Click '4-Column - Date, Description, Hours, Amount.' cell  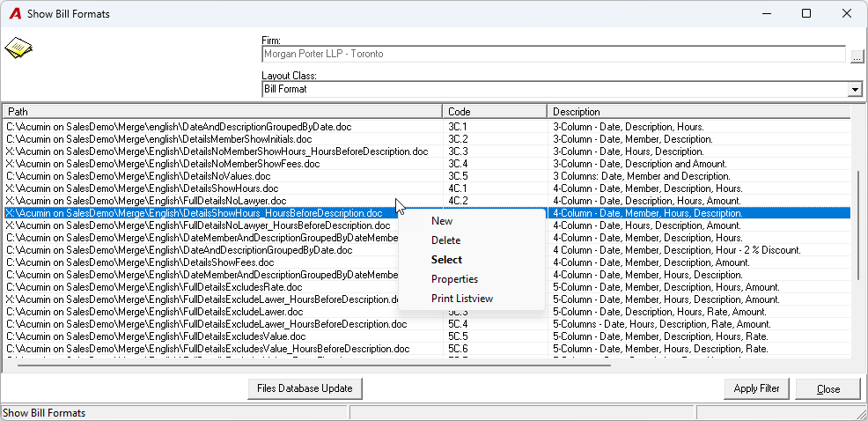click(646, 201)
